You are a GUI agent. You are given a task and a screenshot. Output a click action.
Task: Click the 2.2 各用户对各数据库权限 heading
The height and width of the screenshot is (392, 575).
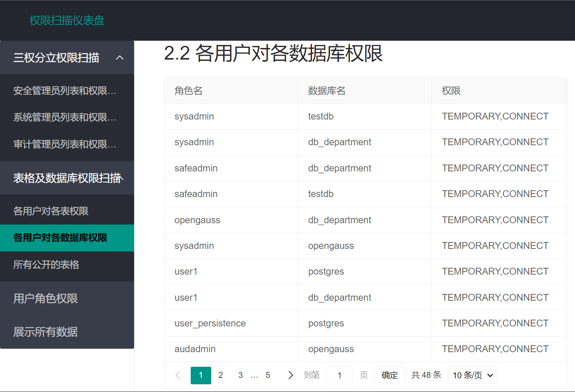coord(273,54)
